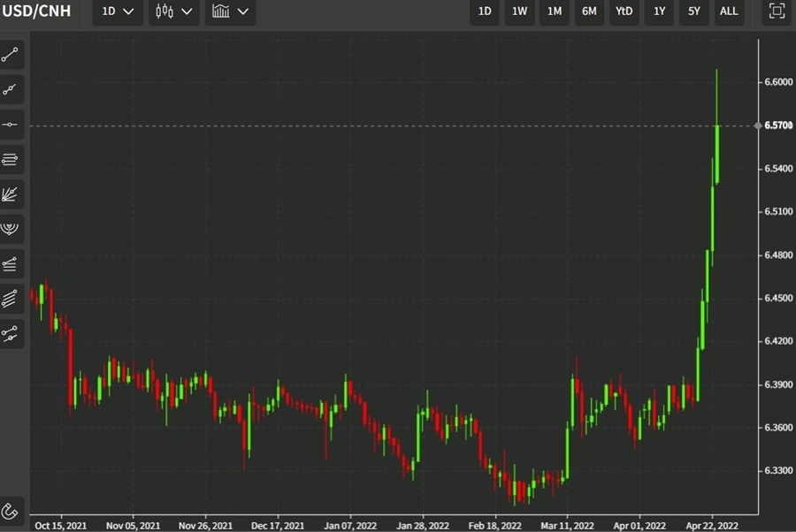Click the Nov 26, 2021 date label
The width and height of the screenshot is (796, 532).
click(205, 526)
